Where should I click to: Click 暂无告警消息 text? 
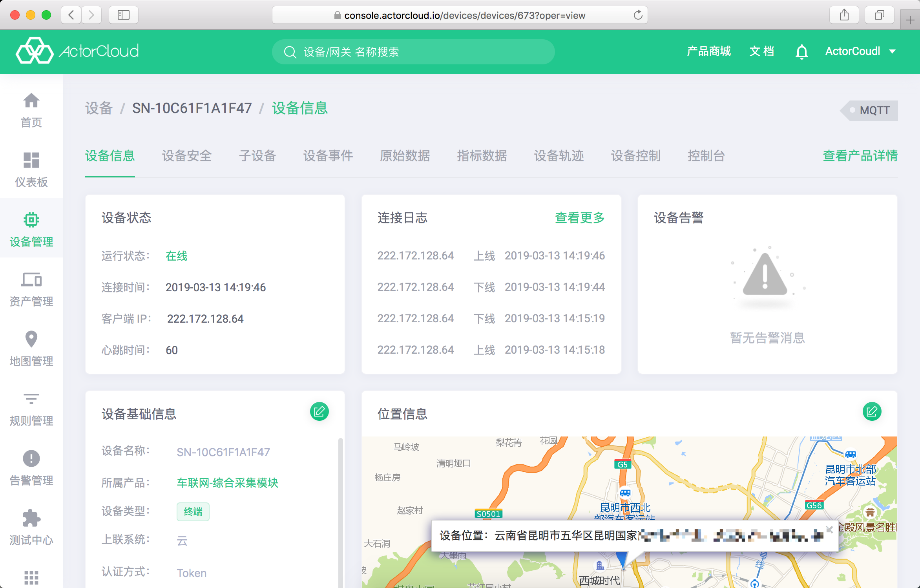pyautogui.click(x=768, y=338)
